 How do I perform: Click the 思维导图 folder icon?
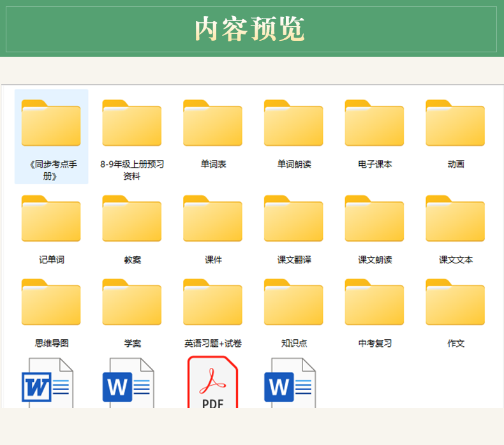pos(51,302)
